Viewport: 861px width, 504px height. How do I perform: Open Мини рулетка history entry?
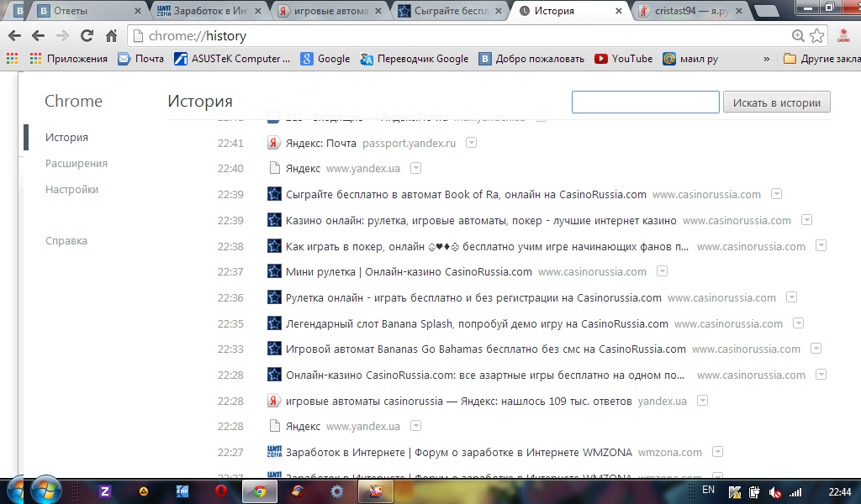point(409,272)
